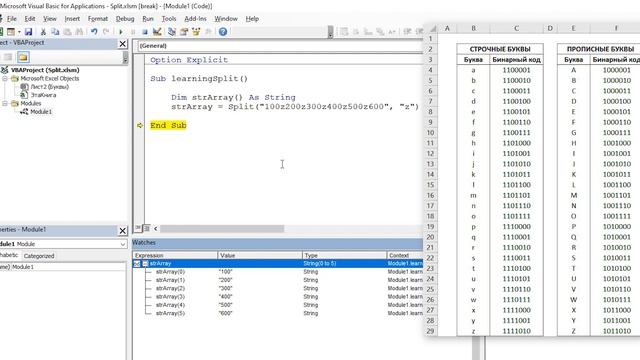Click the Undo arrow icon
The width and height of the screenshot is (640, 360).
pyautogui.click(x=94, y=32)
